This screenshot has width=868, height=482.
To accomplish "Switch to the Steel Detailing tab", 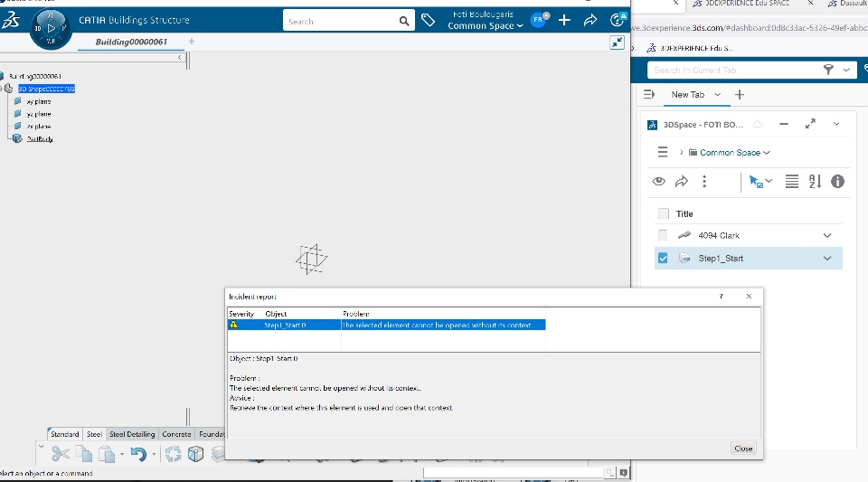I will pyautogui.click(x=132, y=434).
